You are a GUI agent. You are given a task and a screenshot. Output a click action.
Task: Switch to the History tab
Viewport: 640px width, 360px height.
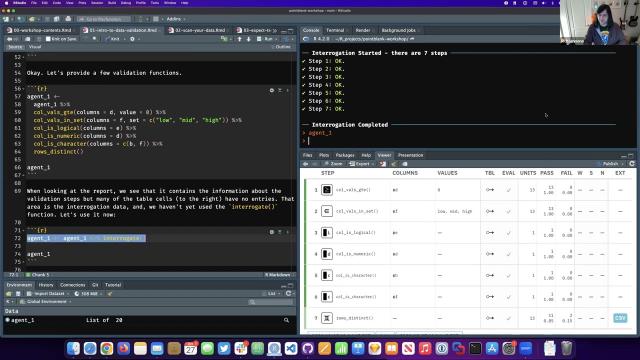[x=46, y=285]
